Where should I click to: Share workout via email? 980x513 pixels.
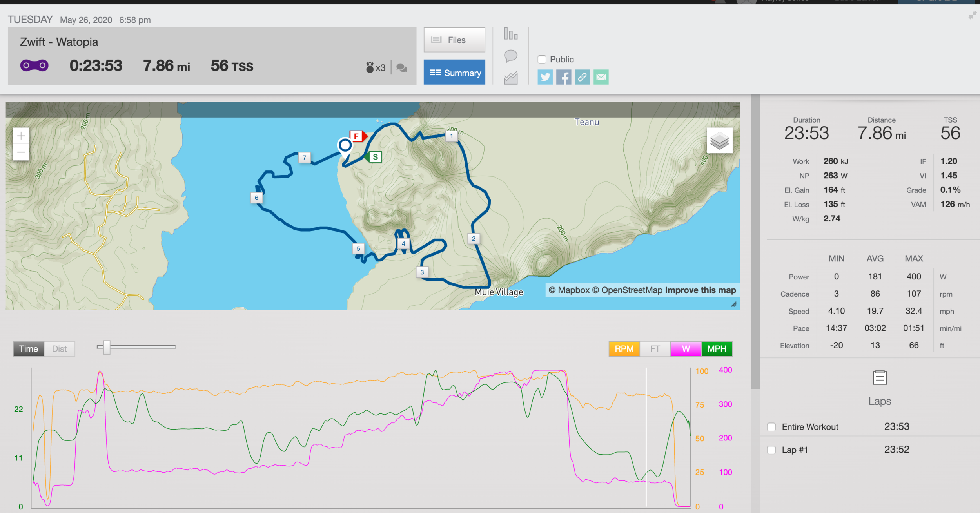point(601,77)
